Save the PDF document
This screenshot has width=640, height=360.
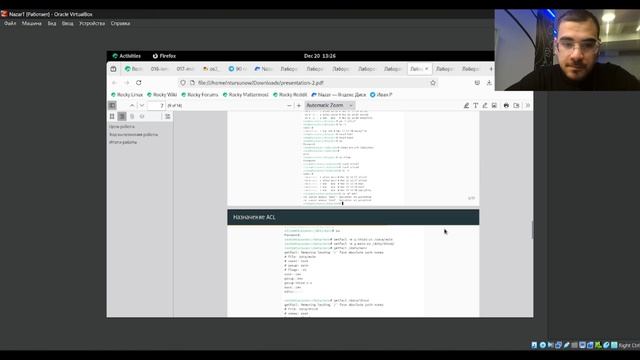[516, 105]
